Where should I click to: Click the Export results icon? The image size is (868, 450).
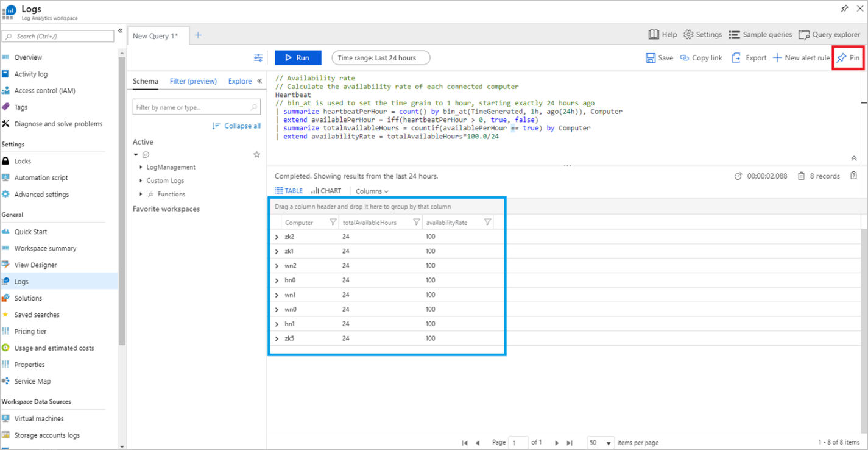[x=736, y=58]
